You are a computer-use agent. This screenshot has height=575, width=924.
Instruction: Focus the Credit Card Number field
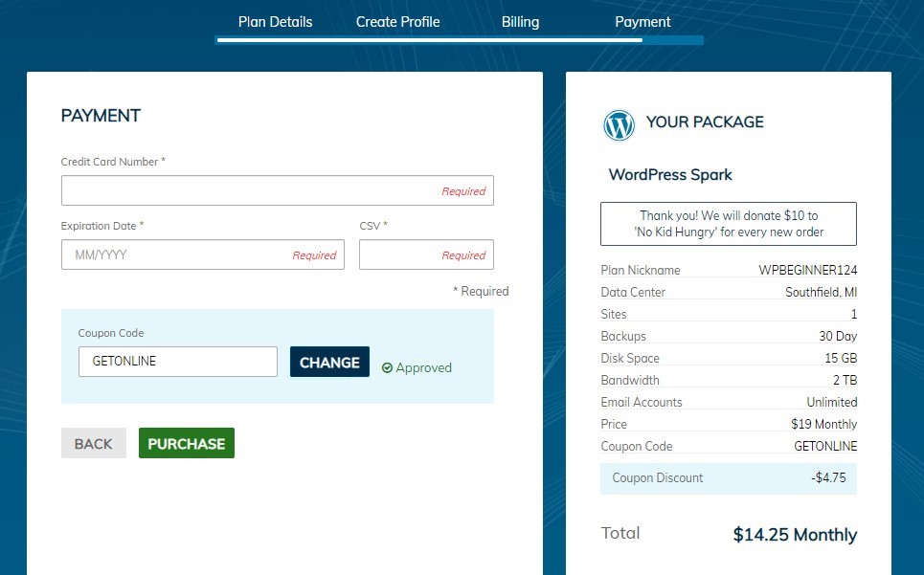click(x=278, y=190)
